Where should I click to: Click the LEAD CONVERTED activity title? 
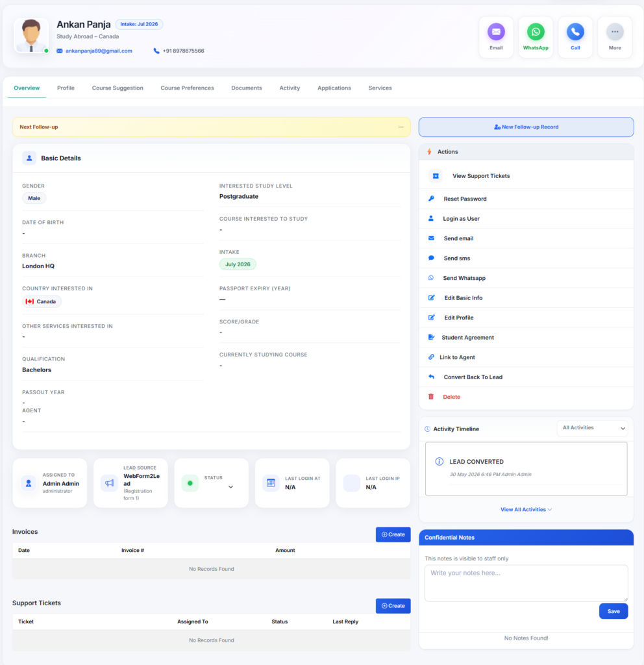tap(477, 462)
